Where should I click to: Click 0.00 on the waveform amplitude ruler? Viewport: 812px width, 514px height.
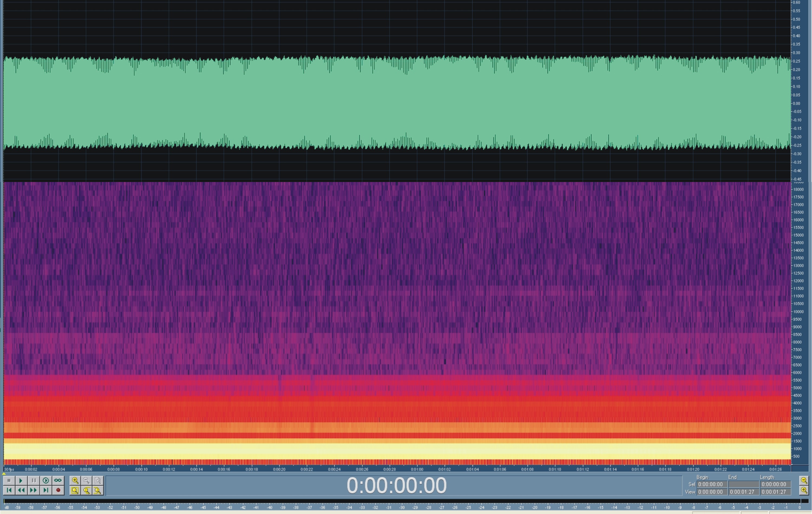(x=797, y=104)
